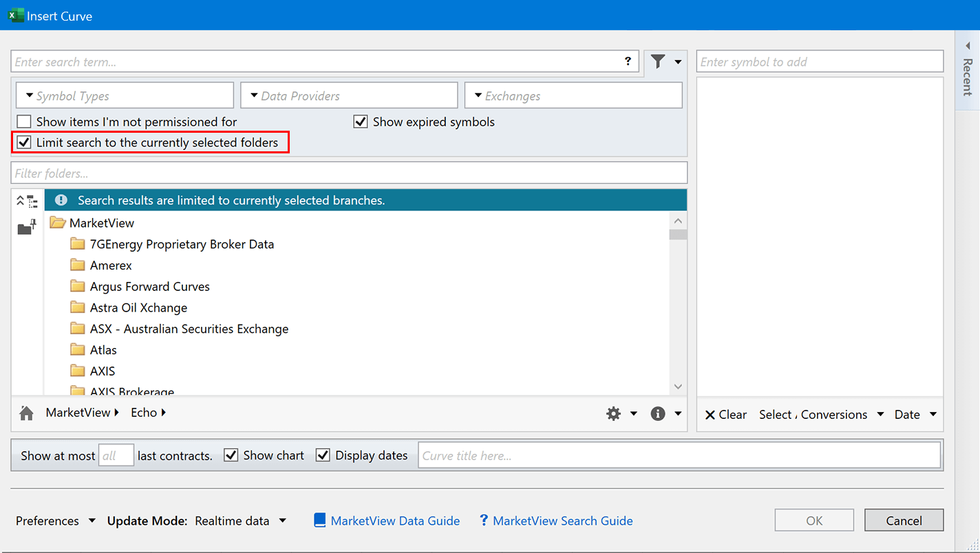Open the Exchanges dropdown
This screenshot has width=980, height=553.
(x=573, y=96)
